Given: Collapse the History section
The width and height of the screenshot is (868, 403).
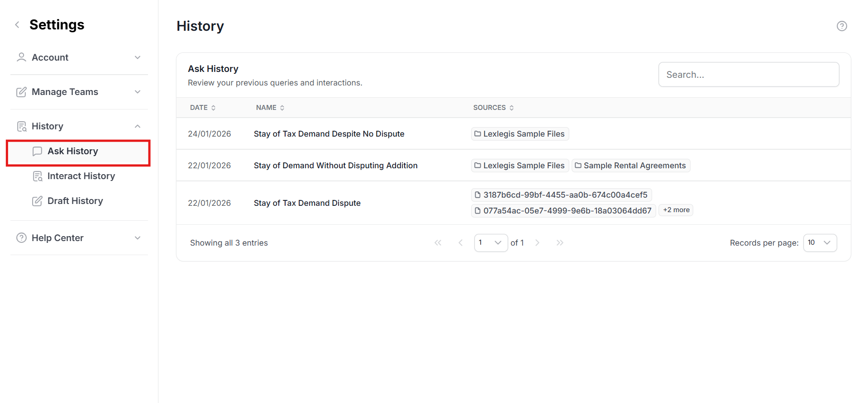Looking at the screenshot, I should pos(79,126).
